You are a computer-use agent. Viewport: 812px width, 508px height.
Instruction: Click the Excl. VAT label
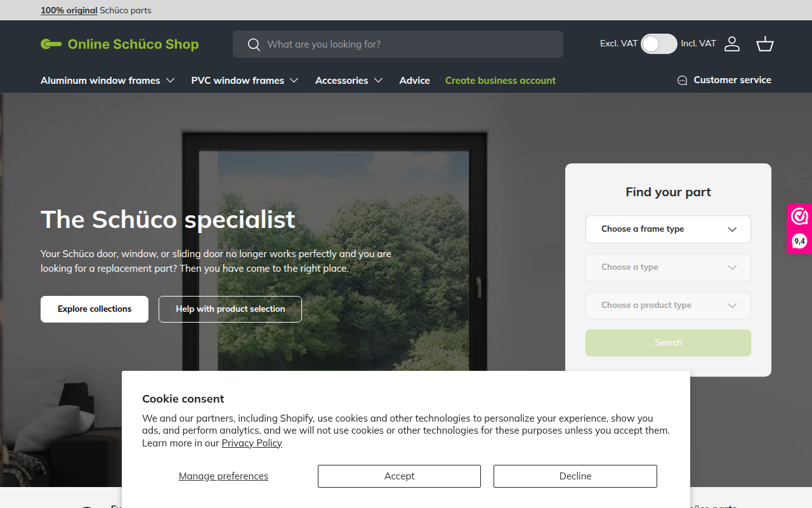[619, 44]
